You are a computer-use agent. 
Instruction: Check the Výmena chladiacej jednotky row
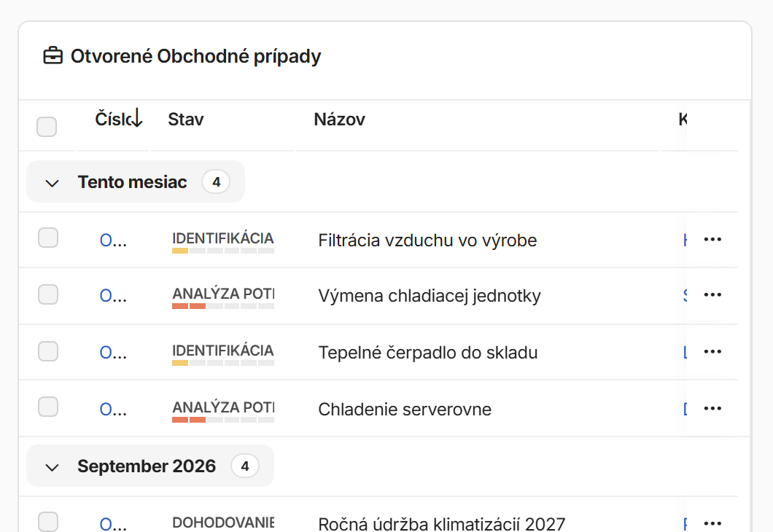click(48, 294)
